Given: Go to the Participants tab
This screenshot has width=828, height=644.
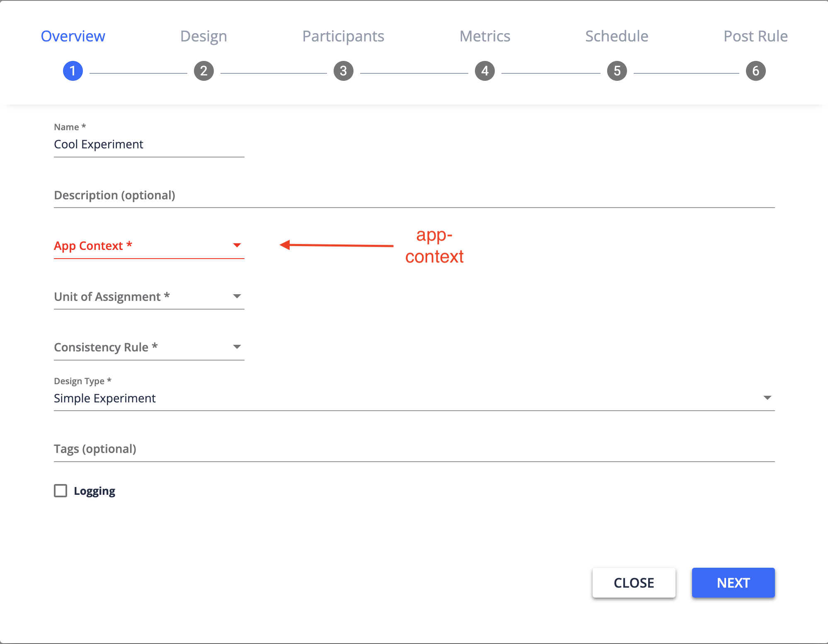Looking at the screenshot, I should [343, 36].
